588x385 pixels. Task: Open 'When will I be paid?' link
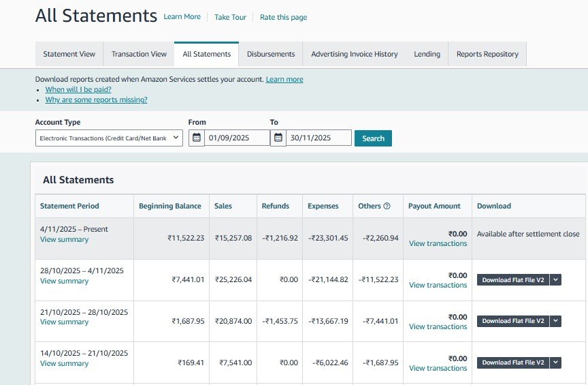coord(78,89)
